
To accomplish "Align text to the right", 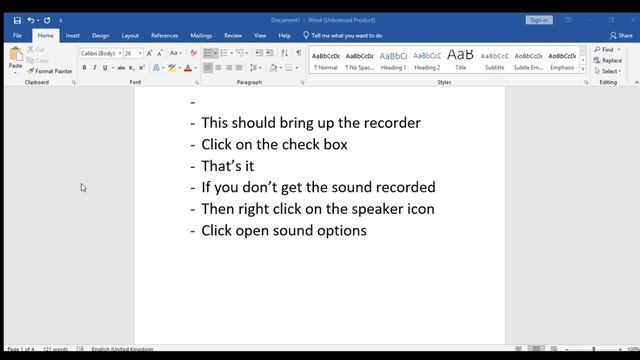I will 229,68.
